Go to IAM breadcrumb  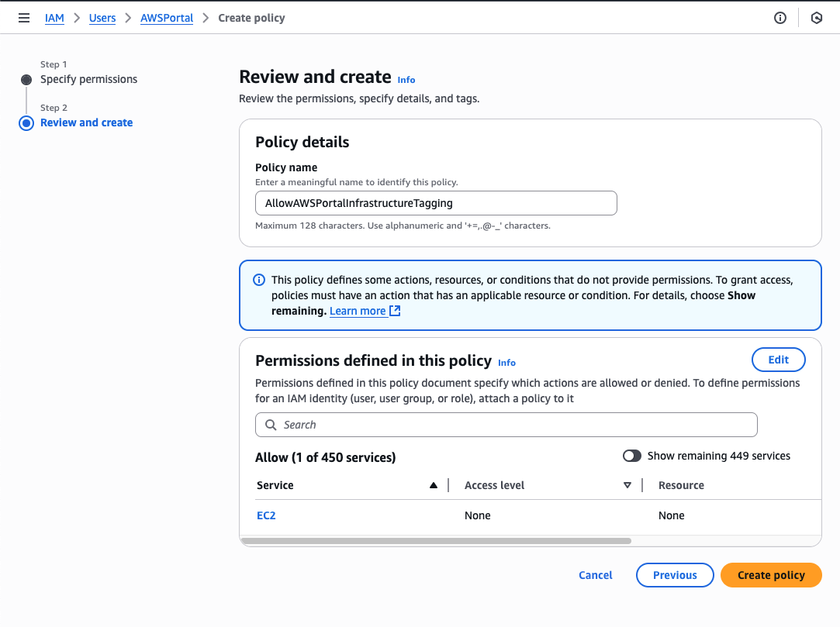tap(54, 18)
